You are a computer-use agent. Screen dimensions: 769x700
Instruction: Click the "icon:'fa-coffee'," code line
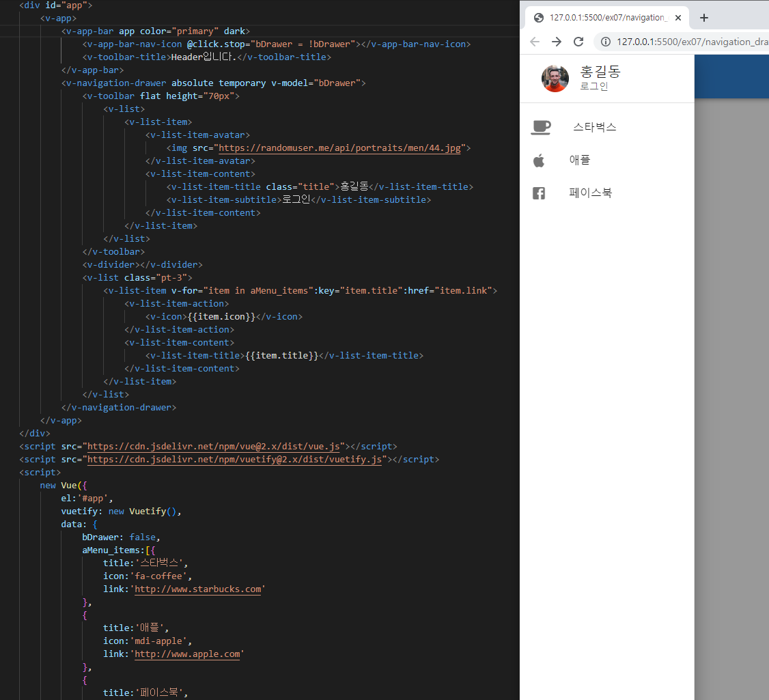click(148, 576)
